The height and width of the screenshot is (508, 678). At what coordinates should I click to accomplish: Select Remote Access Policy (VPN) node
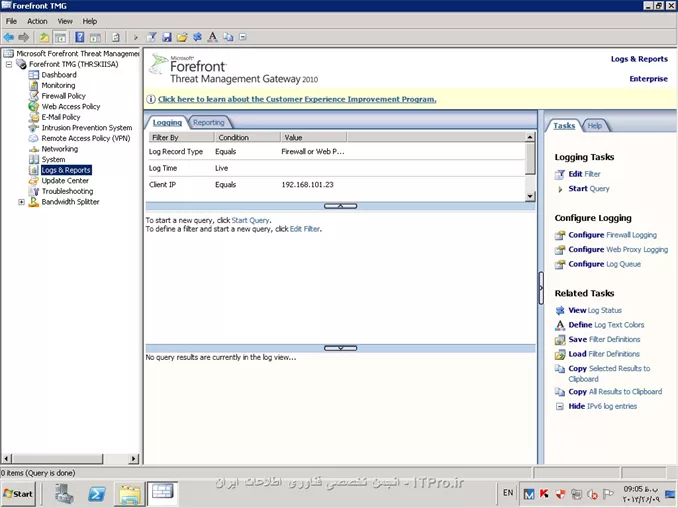86,138
